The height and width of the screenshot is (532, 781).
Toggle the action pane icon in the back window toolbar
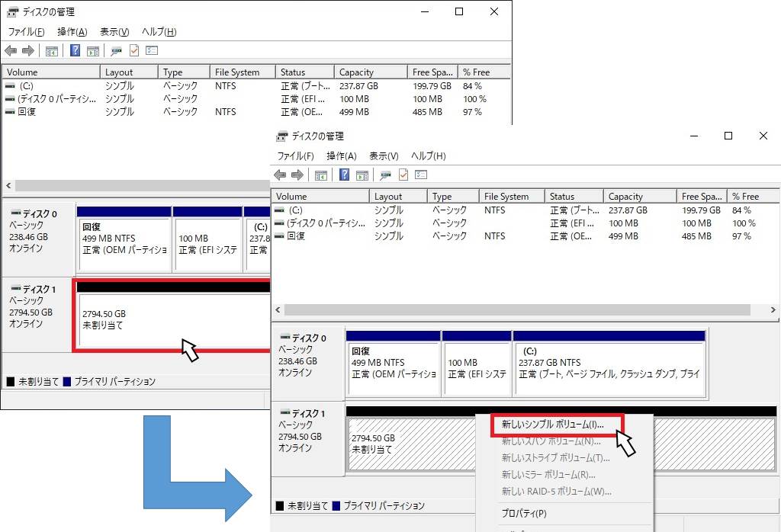click(92, 51)
